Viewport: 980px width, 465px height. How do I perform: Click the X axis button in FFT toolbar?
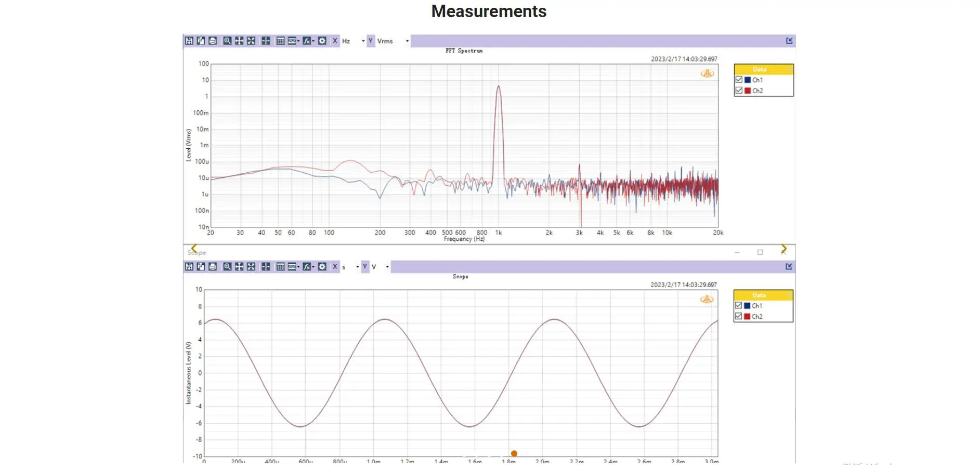(x=335, y=41)
